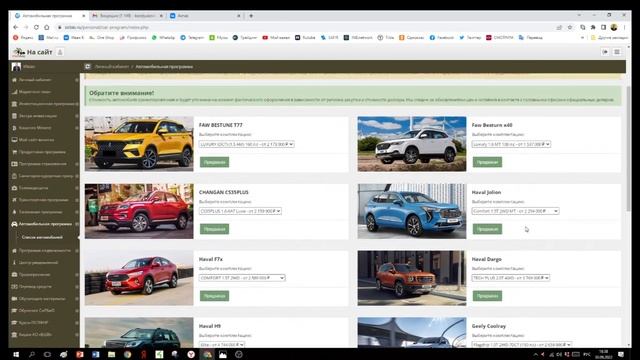Click the video camera icon beside 'Обучающие материалы'
Image resolution: width=640 pixels, height=360 pixels.
pos(14,299)
